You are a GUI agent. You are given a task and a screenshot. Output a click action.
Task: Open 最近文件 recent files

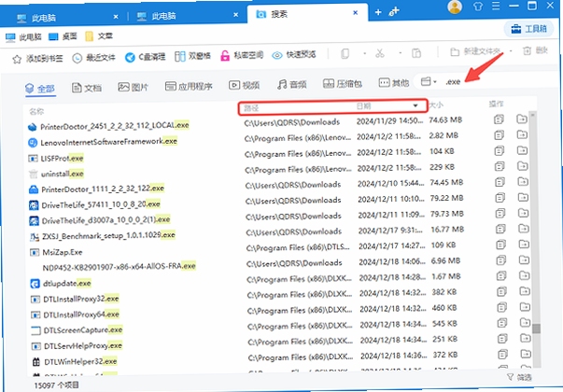click(93, 58)
